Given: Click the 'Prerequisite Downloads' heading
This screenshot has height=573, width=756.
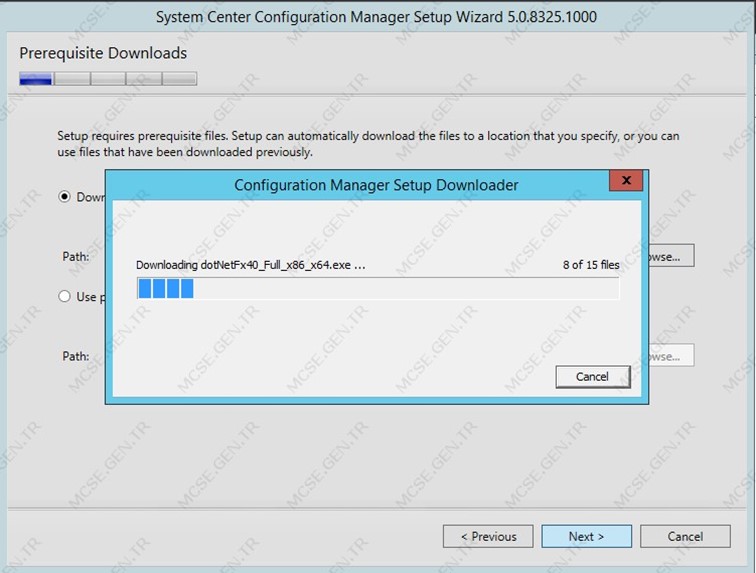Looking at the screenshot, I should (x=103, y=53).
